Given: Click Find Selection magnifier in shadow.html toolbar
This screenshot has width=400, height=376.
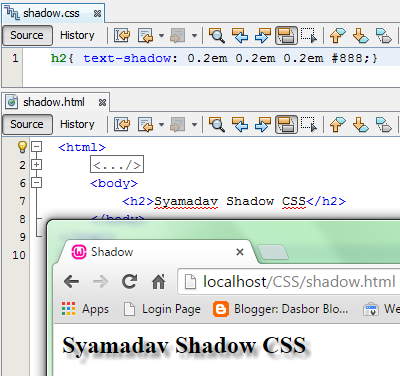Looking at the screenshot, I should point(217,124).
